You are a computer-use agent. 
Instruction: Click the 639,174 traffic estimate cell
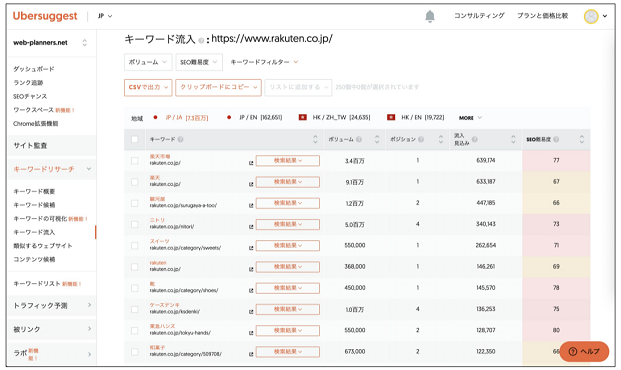click(486, 160)
